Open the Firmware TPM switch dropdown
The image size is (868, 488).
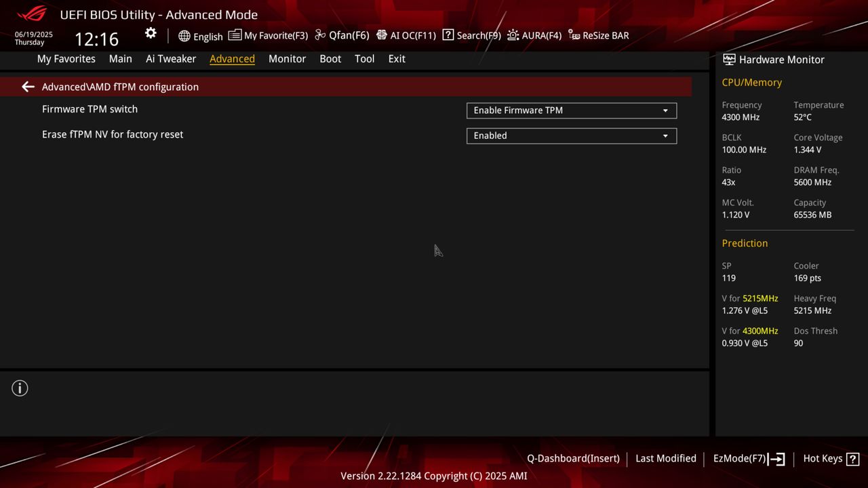(x=571, y=110)
